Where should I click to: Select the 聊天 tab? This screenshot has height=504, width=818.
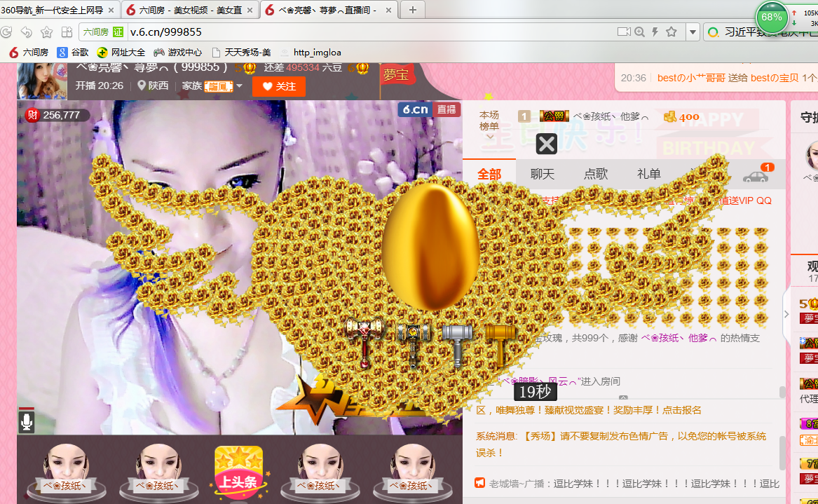pyautogui.click(x=542, y=175)
